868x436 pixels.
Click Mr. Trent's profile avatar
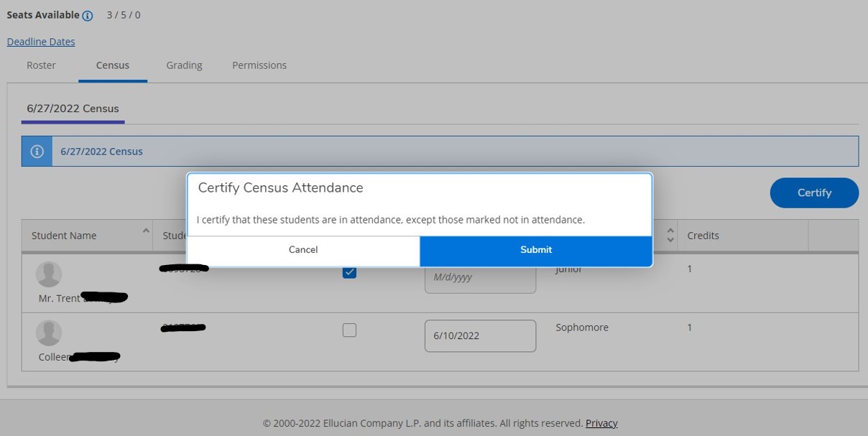coord(49,274)
